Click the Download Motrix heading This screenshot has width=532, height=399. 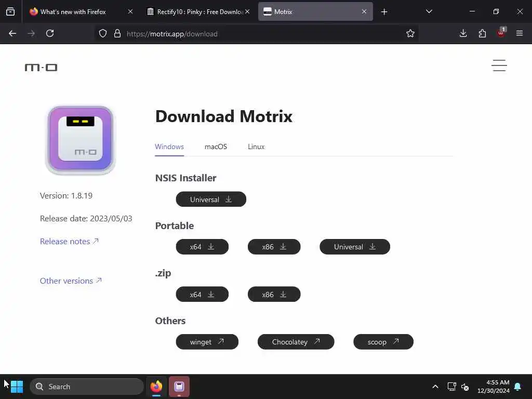coord(224,116)
